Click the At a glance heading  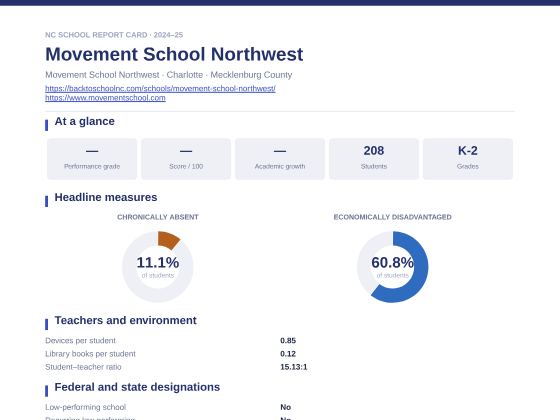85,121
